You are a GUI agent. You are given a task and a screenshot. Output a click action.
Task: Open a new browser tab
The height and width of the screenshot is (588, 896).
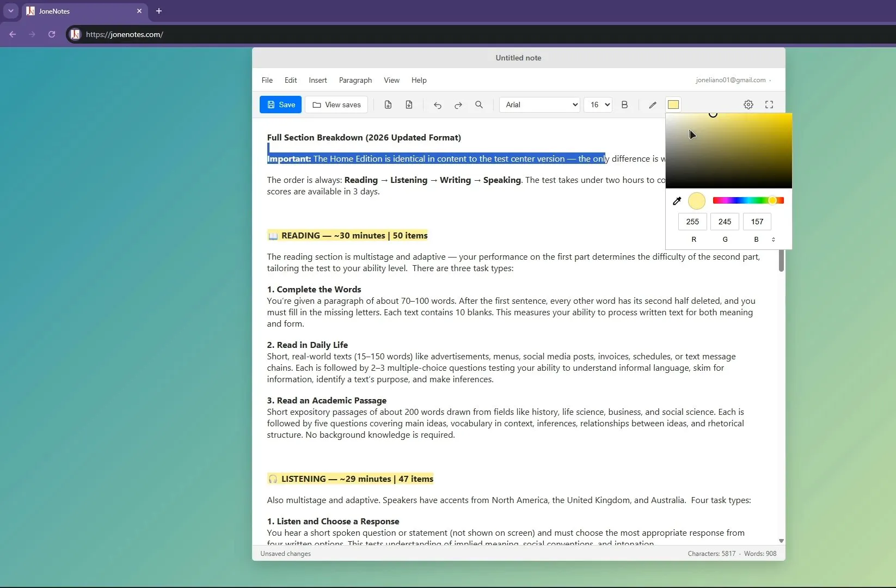pyautogui.click(x=159, y=11)
